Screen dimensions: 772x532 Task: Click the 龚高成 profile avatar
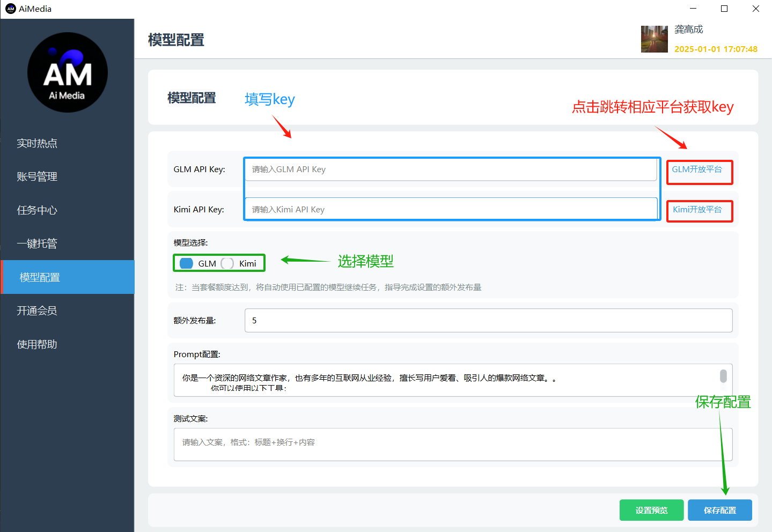click(655, 39)
